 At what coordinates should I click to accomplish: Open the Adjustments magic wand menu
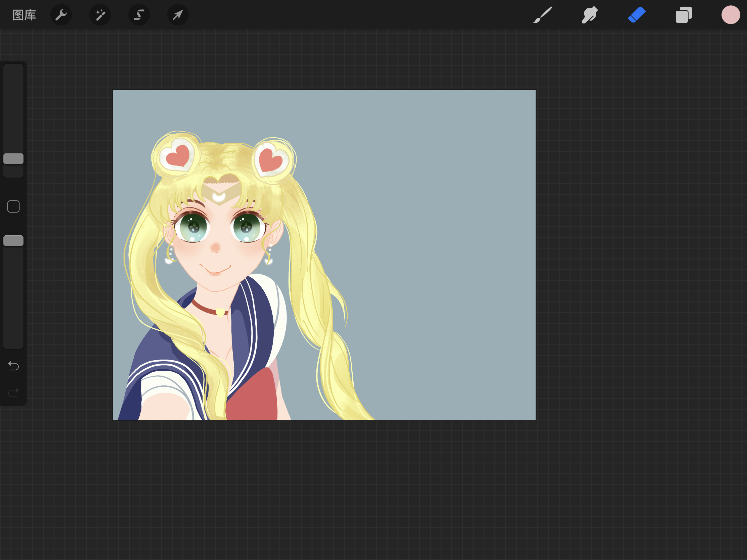click(100, 15)
